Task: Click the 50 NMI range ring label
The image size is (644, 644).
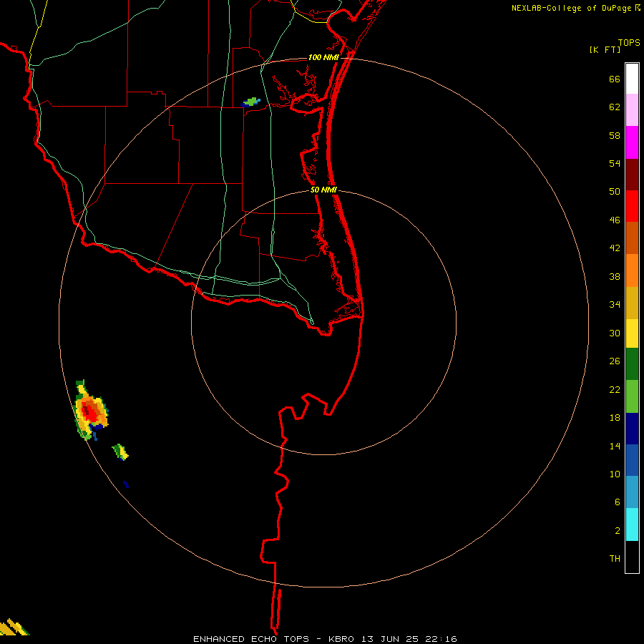Action: pyautogui.click(x=323, y=190)
